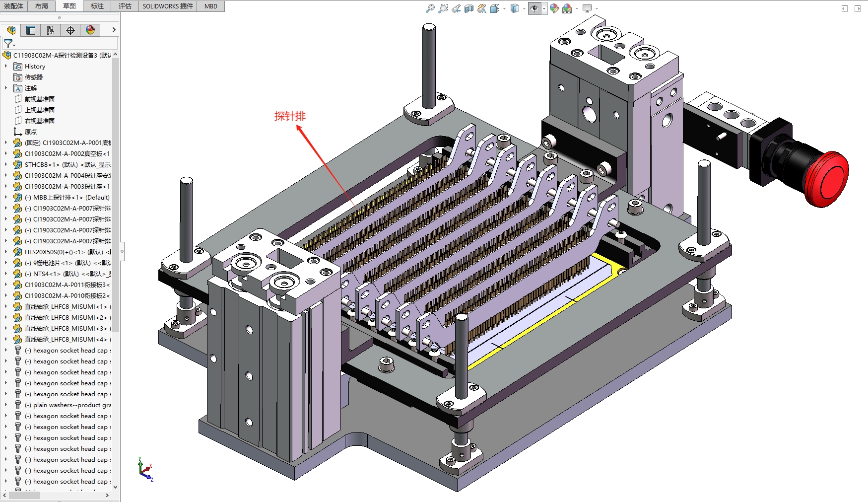Open the Hide/Show Items dropdown arrow
This screenshot has width=868, height=502.
tap(544, 8)
